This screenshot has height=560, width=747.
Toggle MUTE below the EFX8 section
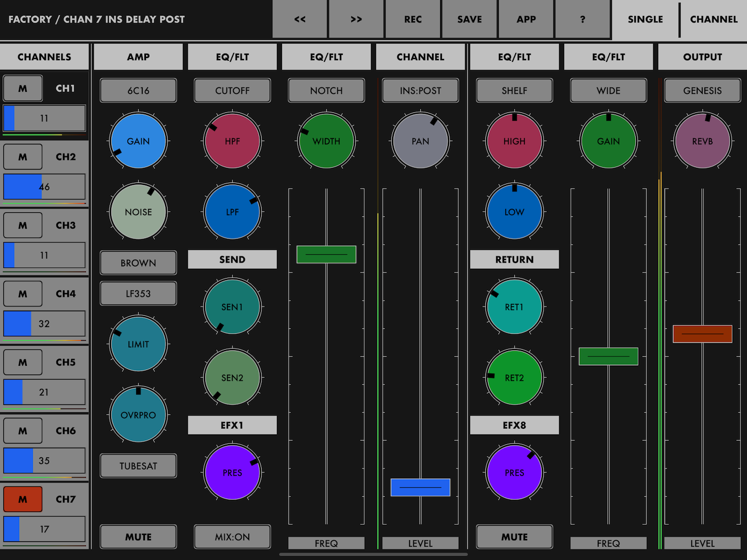tap(515, 537)
